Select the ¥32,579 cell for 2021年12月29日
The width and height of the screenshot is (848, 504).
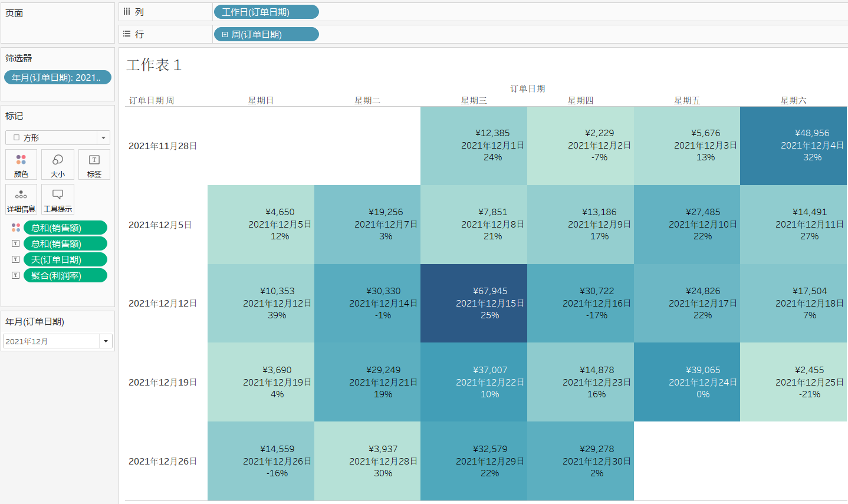[x=474, y=461]
